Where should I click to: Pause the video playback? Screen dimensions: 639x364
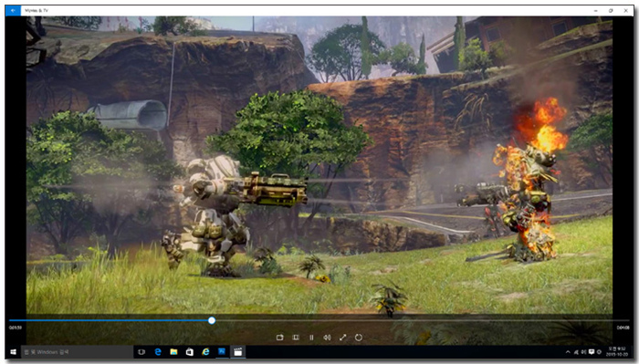coord(311,338)
